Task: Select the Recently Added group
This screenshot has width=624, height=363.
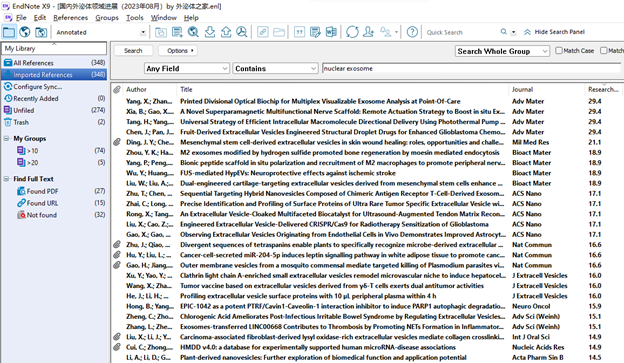Action: [55, 98]
